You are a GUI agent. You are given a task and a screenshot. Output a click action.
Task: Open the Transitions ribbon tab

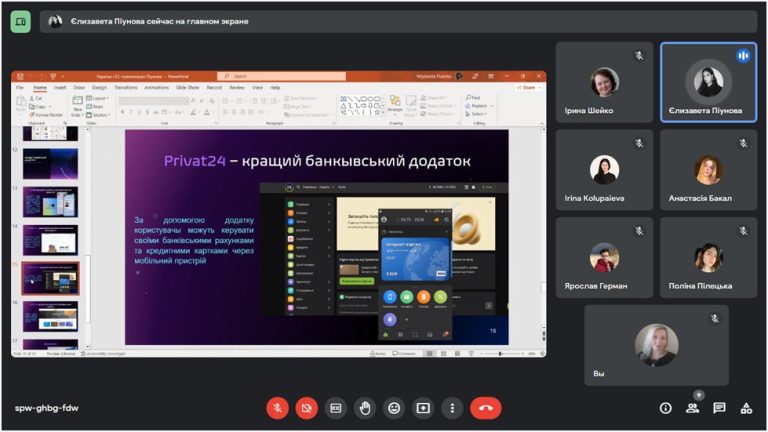click(x=126, y=88)
